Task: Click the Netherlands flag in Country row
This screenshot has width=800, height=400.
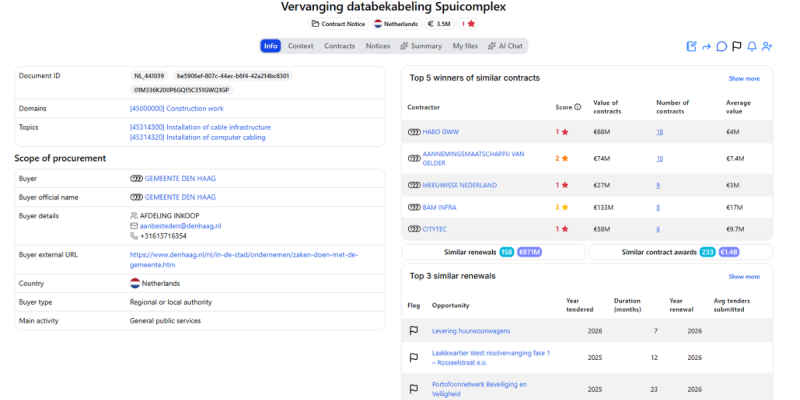Action: coord(135,283)
